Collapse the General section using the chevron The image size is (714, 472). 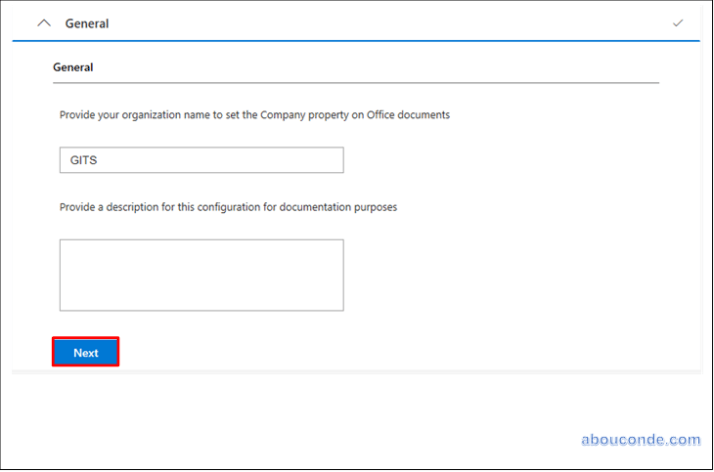43,23
